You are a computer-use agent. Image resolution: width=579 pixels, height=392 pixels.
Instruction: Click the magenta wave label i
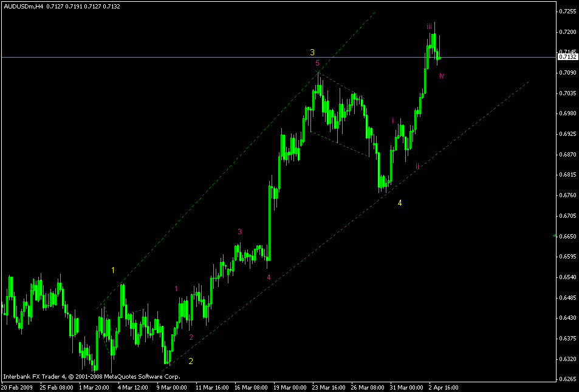click(x=392, y=121)
